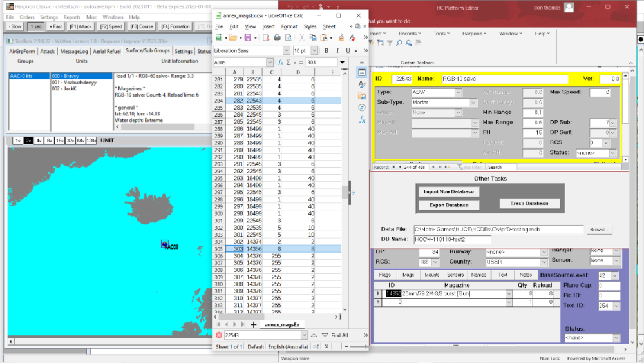Click the Export as PDF icon
Screen dimensions: 644x363
[266, 38]
